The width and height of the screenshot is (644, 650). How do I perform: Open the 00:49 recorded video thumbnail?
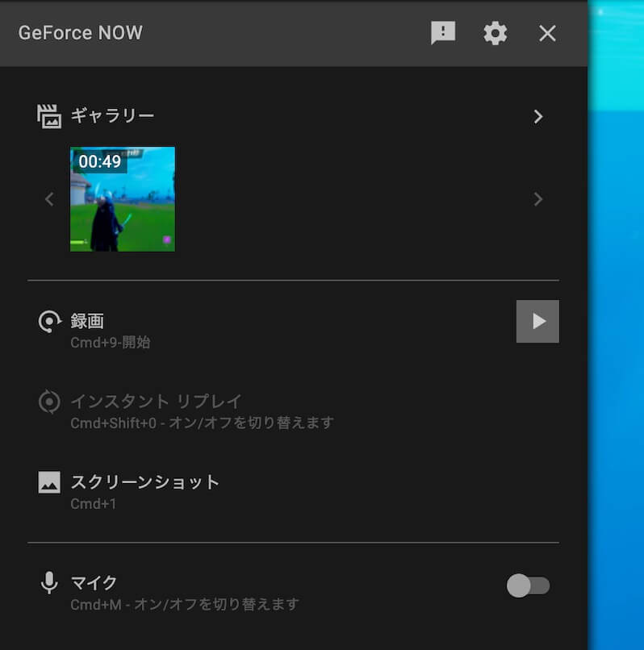click(123, 199)
